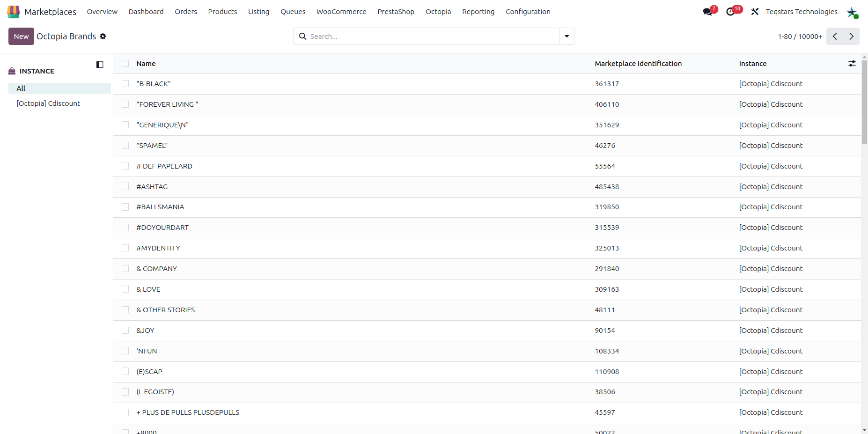Go to next page of records
The image size is (868, 434).
click(851, 37)
